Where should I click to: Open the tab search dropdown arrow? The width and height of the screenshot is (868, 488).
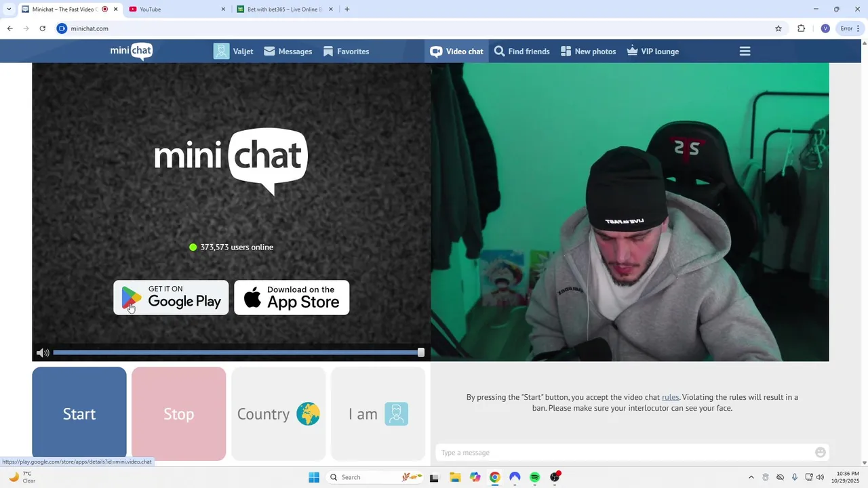[x=9, y=9]
